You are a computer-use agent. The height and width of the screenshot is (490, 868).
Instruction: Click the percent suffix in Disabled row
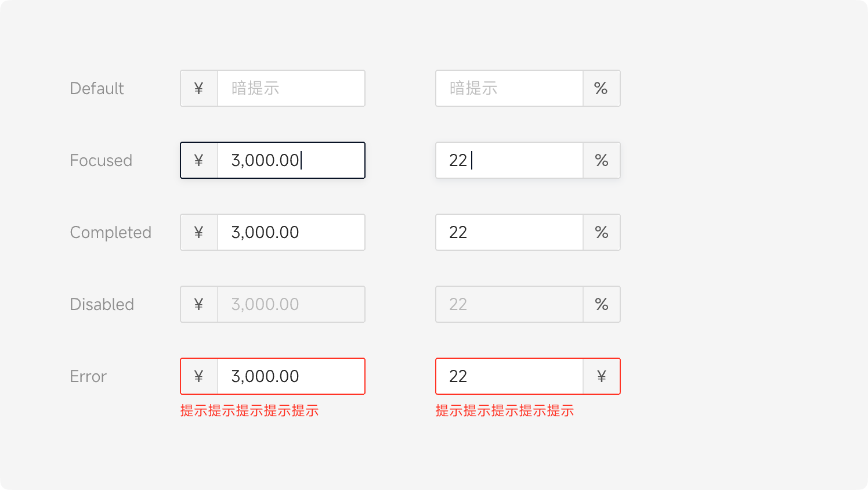click(x=601, y=304)
